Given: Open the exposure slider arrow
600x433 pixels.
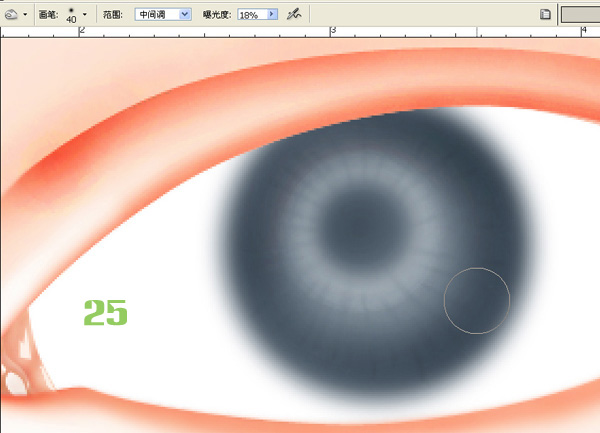Looking at the screenshot, I should click(272, 15).
